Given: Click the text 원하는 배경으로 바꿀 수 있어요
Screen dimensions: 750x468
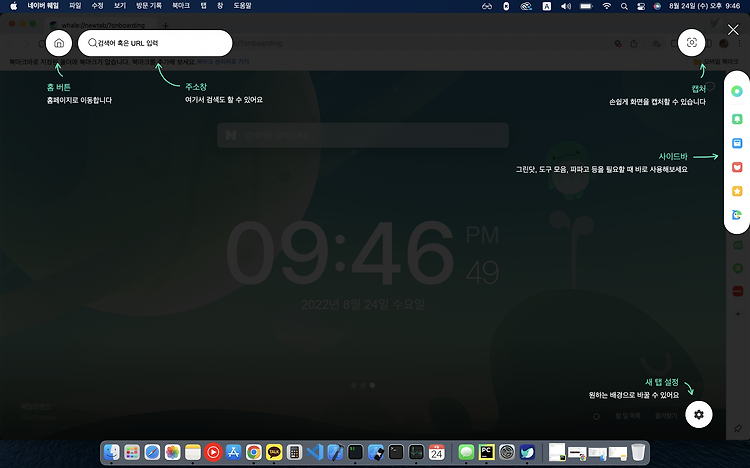Looking at the screenshot, I should click(634, 395).
